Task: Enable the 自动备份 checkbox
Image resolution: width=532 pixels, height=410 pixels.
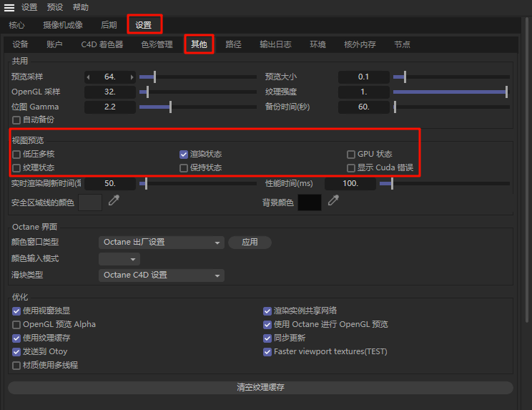Action: point(16,119)
